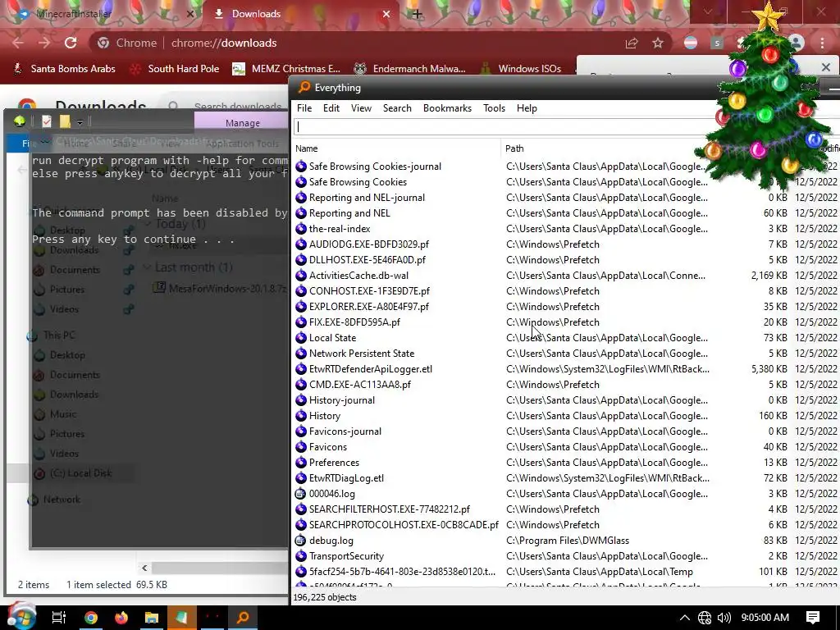Select Safe Browsing Cookies-journal row
Viewport: 840px width, 630px height.
tap(566, 167)
